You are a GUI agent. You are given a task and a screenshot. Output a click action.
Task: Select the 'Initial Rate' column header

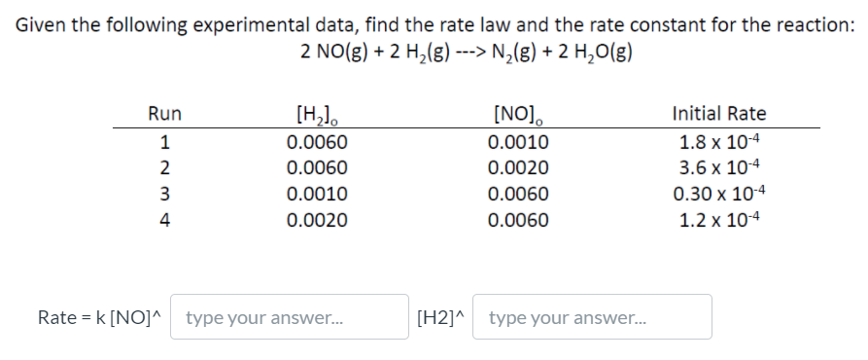click(x=719, y=114)
